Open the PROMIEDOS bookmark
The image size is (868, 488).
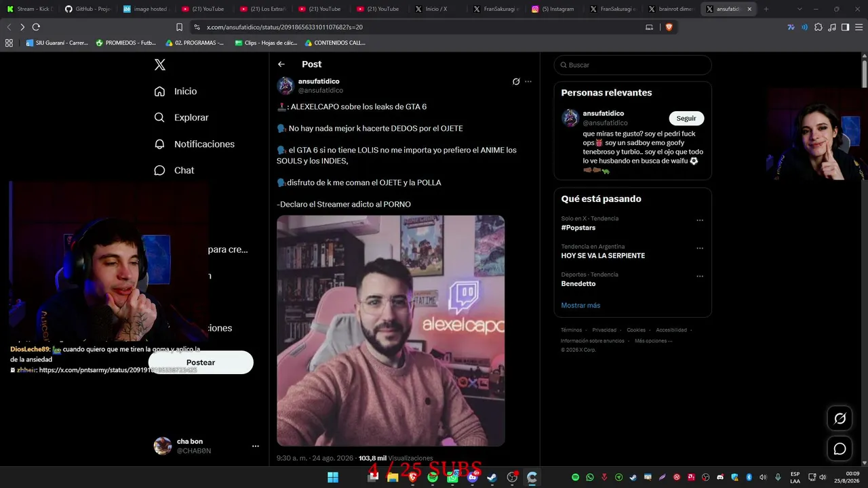(126, 43)
